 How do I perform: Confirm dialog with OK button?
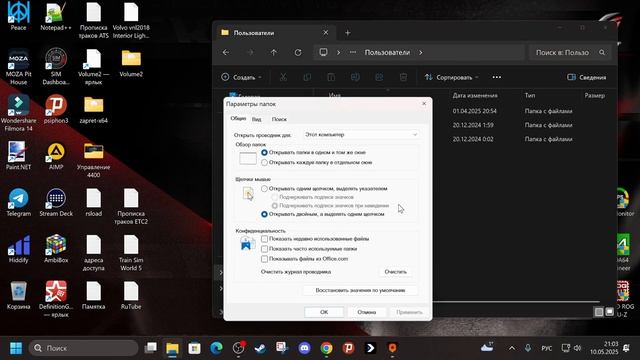point(324,312)
